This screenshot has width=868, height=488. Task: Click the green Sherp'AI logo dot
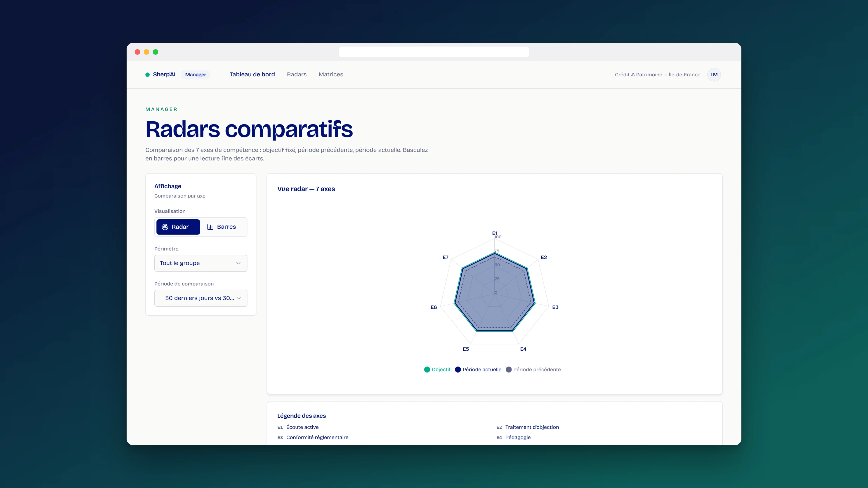click(x=147, y=75)
